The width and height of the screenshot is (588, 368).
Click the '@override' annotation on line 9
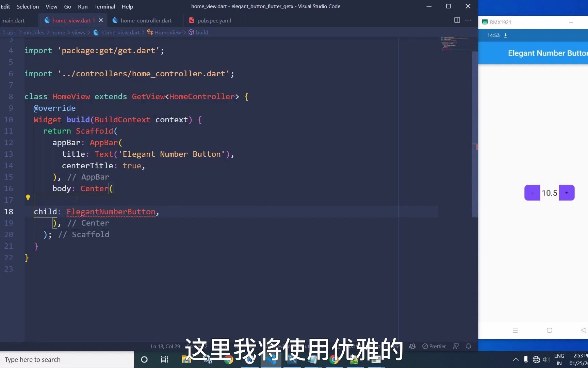(54, 108)
